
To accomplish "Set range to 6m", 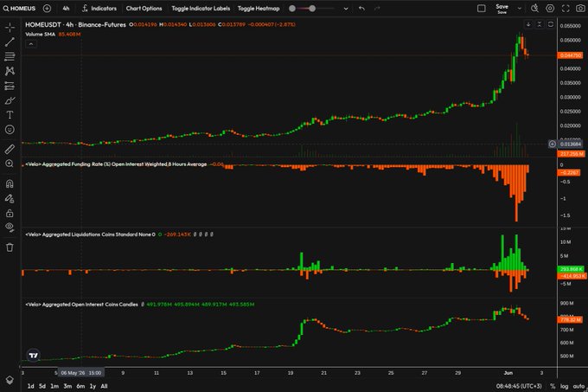I will click(80, 386).
